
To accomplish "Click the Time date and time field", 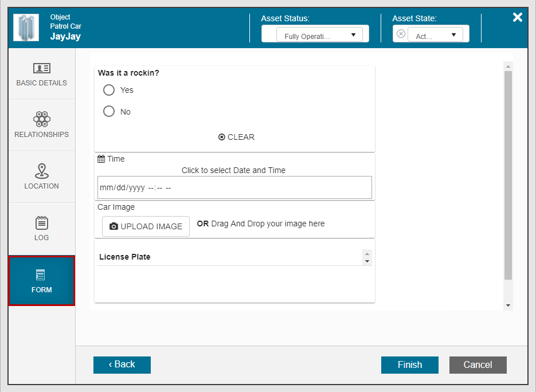I will tap(234, 187).
